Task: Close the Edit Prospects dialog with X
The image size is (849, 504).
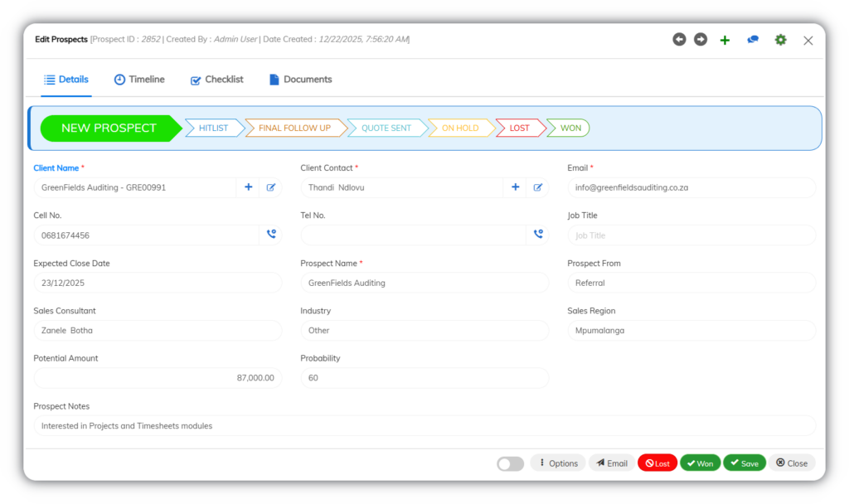Action: click(x=808, y=41)
